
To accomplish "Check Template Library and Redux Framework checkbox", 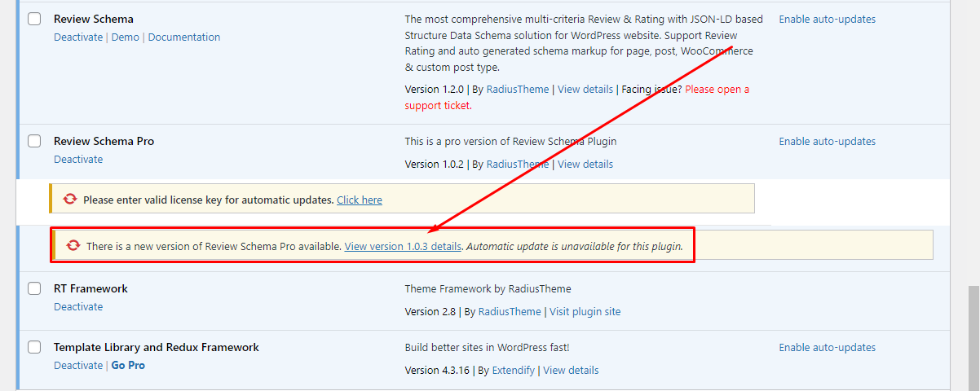I will point(34,347).
